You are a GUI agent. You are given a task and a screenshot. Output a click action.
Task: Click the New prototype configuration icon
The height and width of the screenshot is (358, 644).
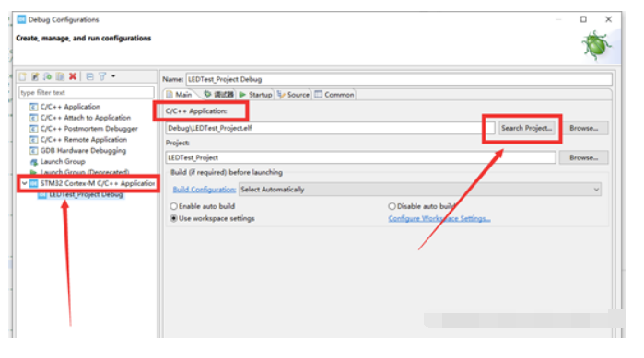click(35, 76)
